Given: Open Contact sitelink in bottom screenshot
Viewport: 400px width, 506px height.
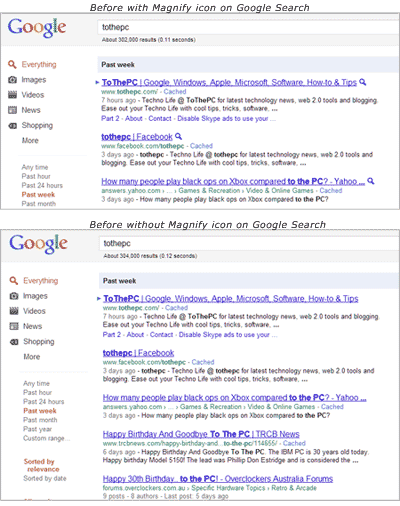Looking at the screenshot, I should pyautogui.click(x=161, y=335).
